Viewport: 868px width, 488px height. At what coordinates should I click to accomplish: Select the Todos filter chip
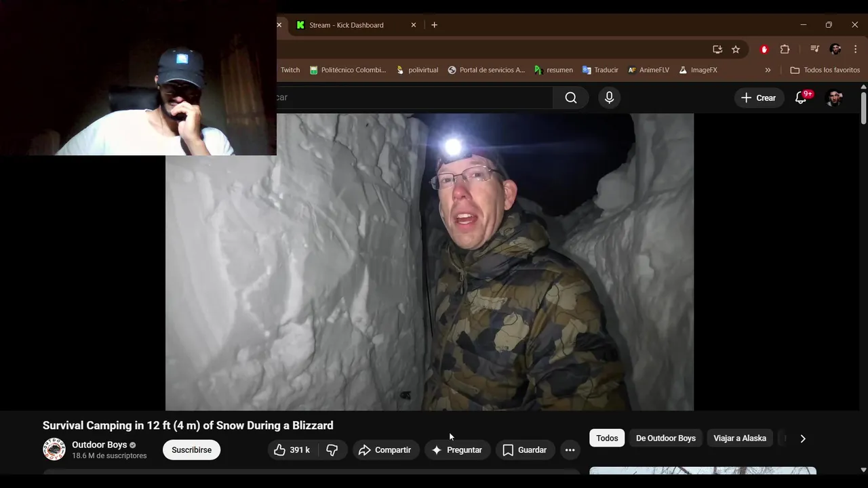(x=607, y=438)
